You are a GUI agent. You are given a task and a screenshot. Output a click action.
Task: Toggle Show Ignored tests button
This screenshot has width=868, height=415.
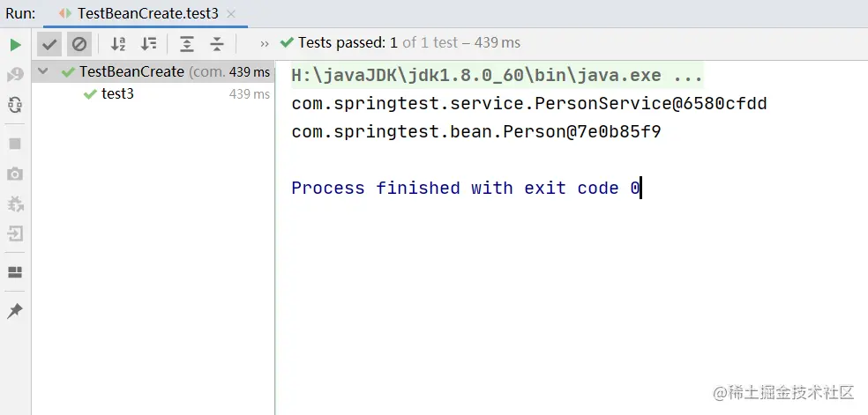coord(79,44)
